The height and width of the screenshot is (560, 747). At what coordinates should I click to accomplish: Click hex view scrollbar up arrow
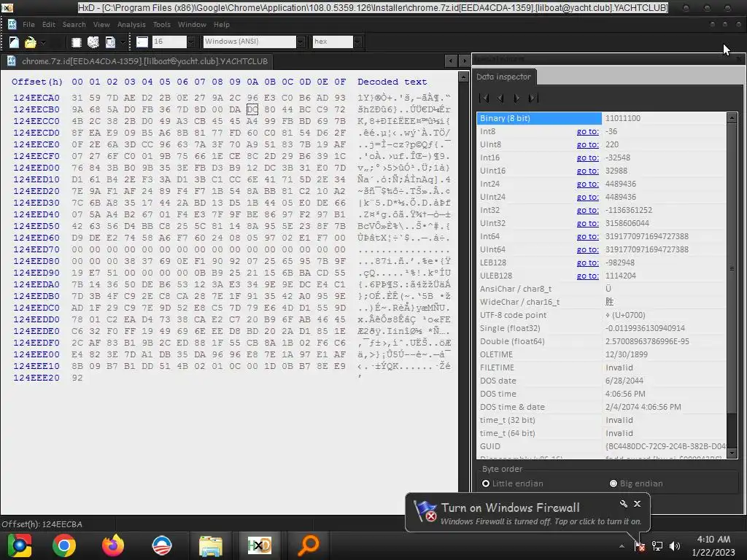point(463,77)
